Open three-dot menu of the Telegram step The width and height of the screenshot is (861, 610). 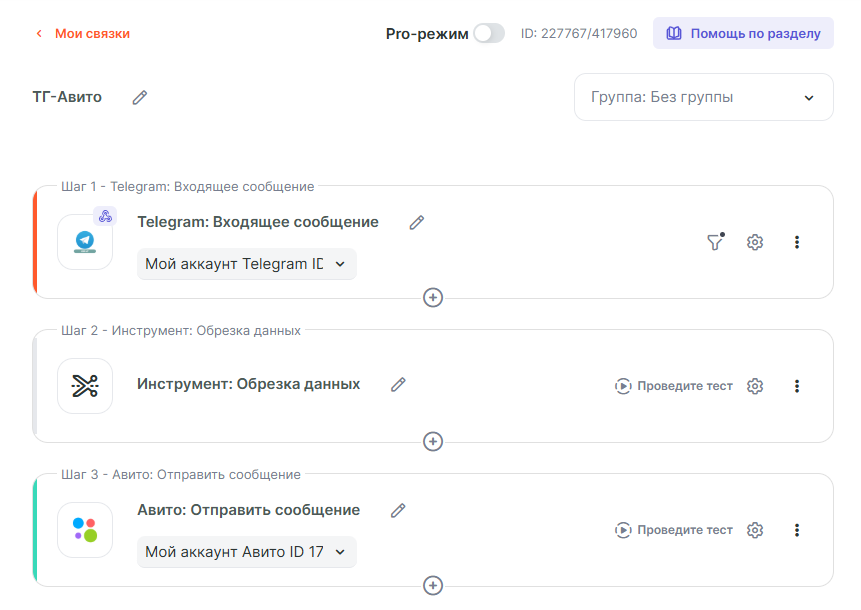[x=797, y=242]
